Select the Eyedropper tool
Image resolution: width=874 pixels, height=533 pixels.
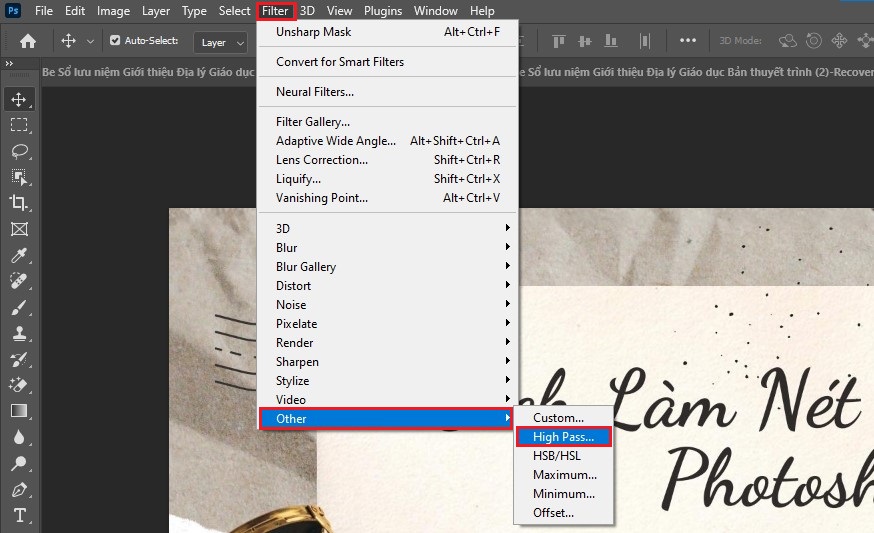19,255
